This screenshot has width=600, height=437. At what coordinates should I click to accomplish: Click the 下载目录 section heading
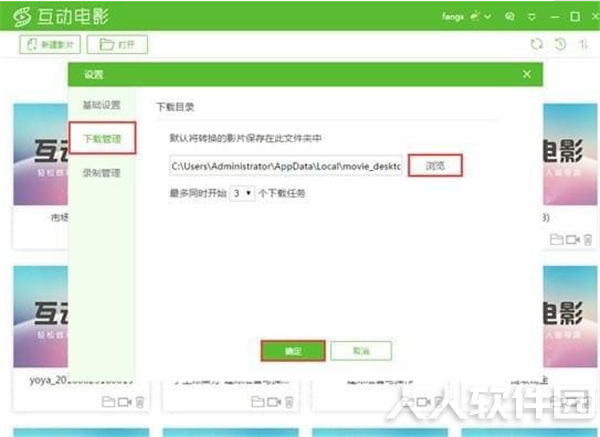coord(175,107)
